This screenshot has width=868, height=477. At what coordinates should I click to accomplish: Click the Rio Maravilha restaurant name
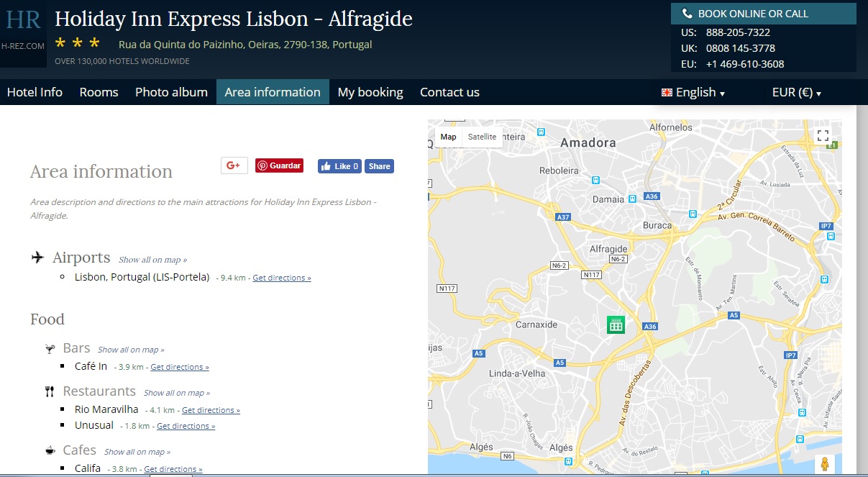106,409
